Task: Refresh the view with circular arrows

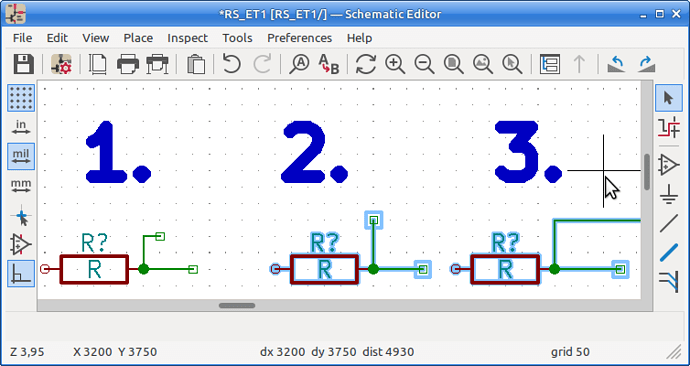Action: point(366,64)
